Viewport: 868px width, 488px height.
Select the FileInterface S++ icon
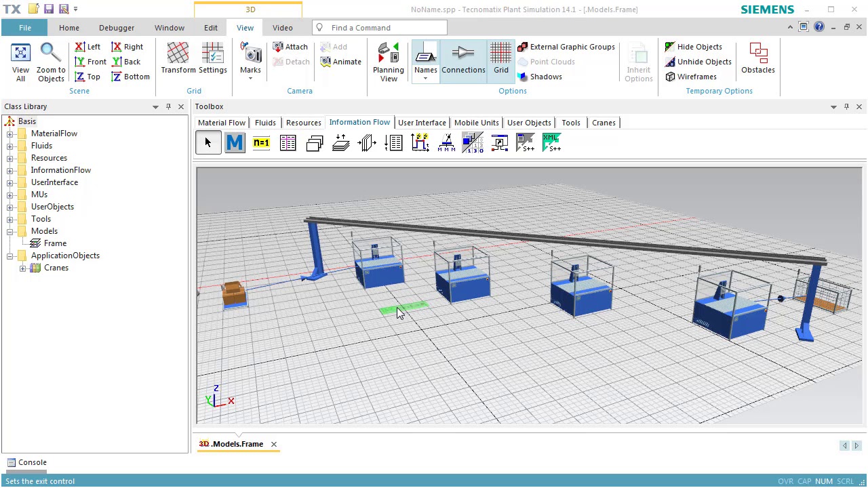click(x=526, y=143)
